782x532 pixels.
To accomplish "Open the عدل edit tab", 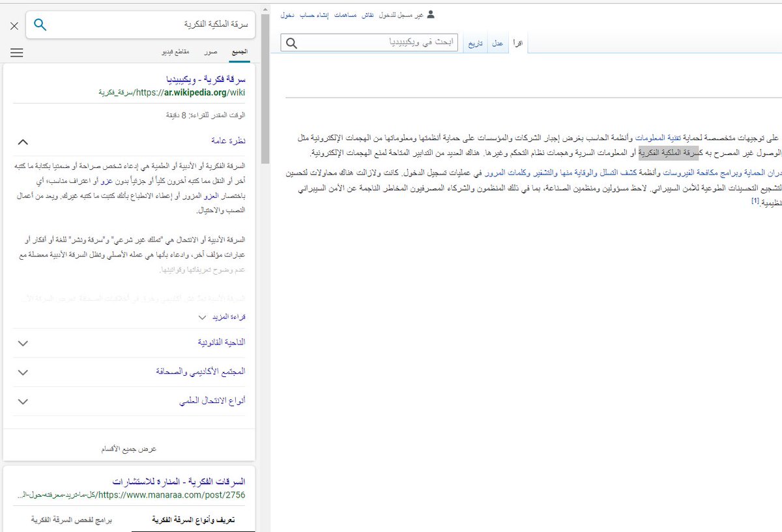I will [x=498, y=43].
